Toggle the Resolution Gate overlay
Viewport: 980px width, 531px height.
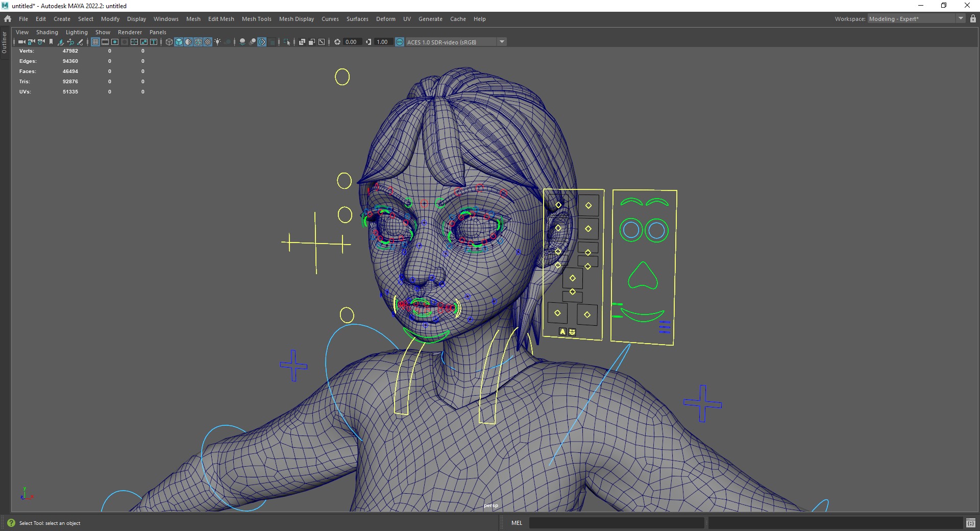(115, 42)
